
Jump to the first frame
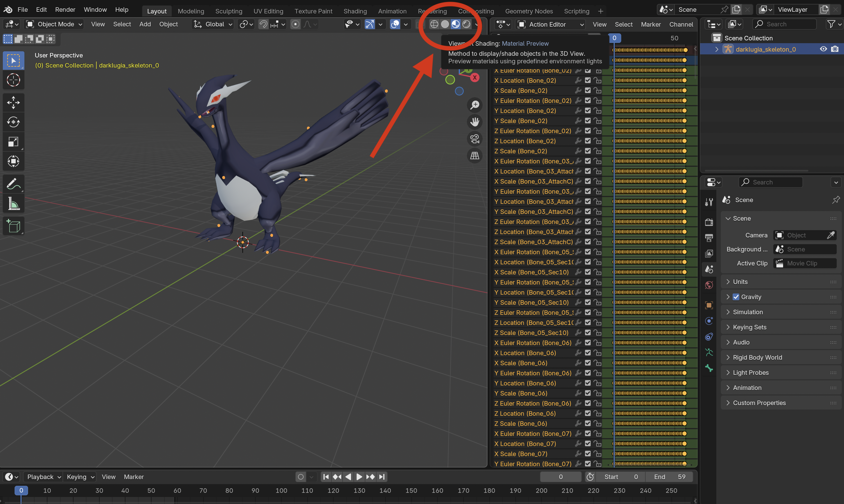(x=326, y=477)
